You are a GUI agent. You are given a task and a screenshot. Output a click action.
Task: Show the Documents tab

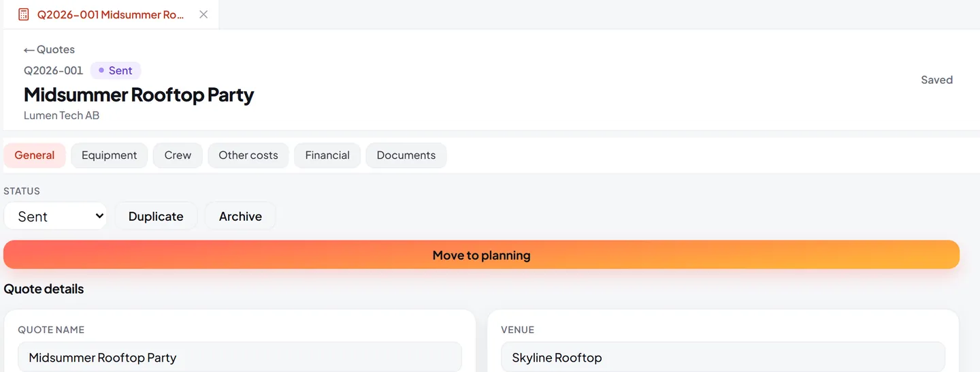[406, 155]
